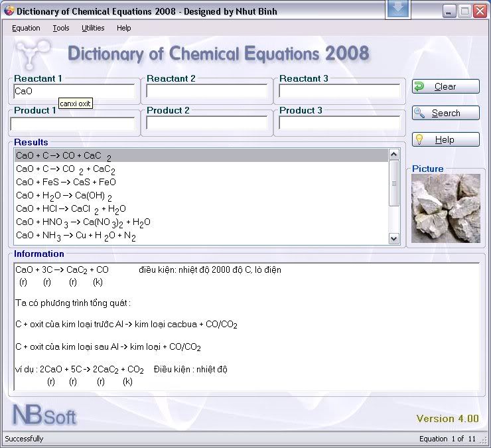Image resolution: width=491 pixels, height=448 pixels.
Task: Open the Utilities menu
Action: click(93, 28)
